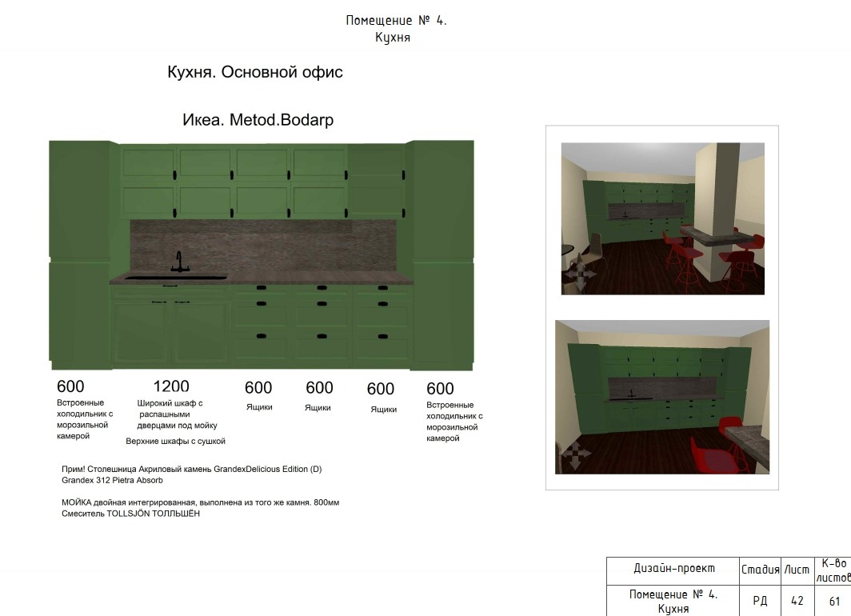Click the 'Дизайн-проект' title block cell
851x616 pixels.
[x=673, y=571]
